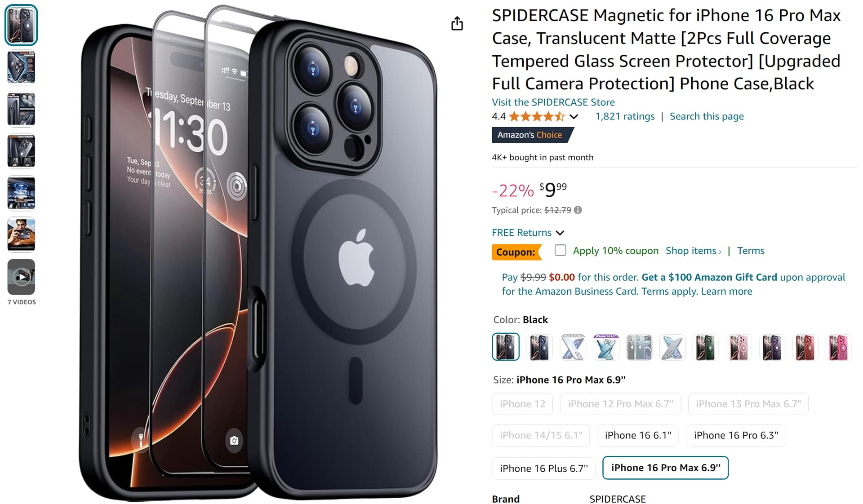Expand the rating breakdown chevron
This screenshot has width=863, height=504.
(x=574, y=117)
